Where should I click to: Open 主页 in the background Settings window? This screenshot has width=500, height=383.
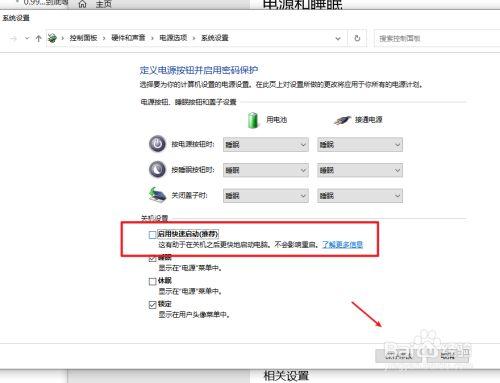pos(103,4)
